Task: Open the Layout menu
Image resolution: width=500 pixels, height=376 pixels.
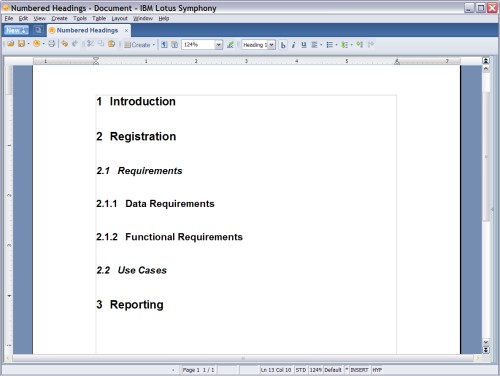Action: tap(119, 18)
